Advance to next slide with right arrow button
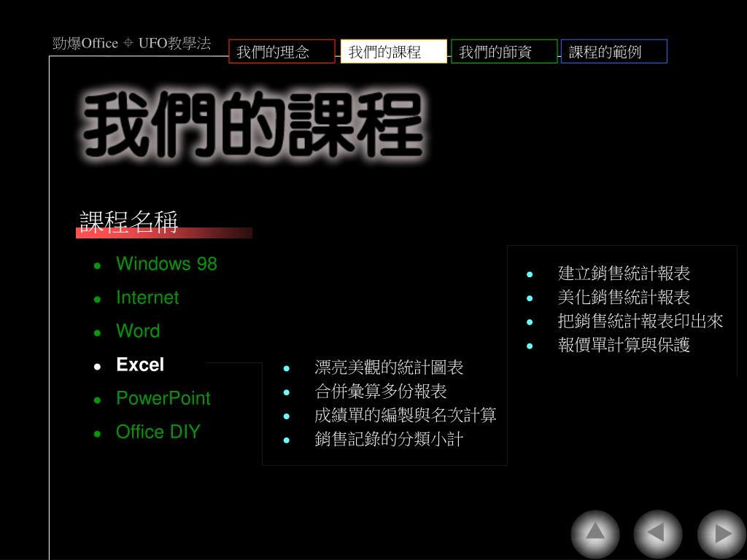747x560 pixels. coord(721,533)
